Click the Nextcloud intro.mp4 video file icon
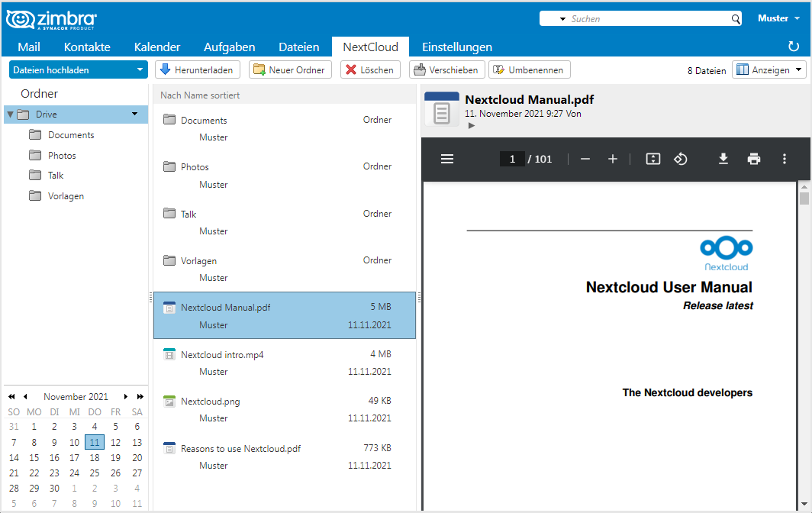This screenshot has height=513, width=812. pyautogui.click(x=169, y=354)
